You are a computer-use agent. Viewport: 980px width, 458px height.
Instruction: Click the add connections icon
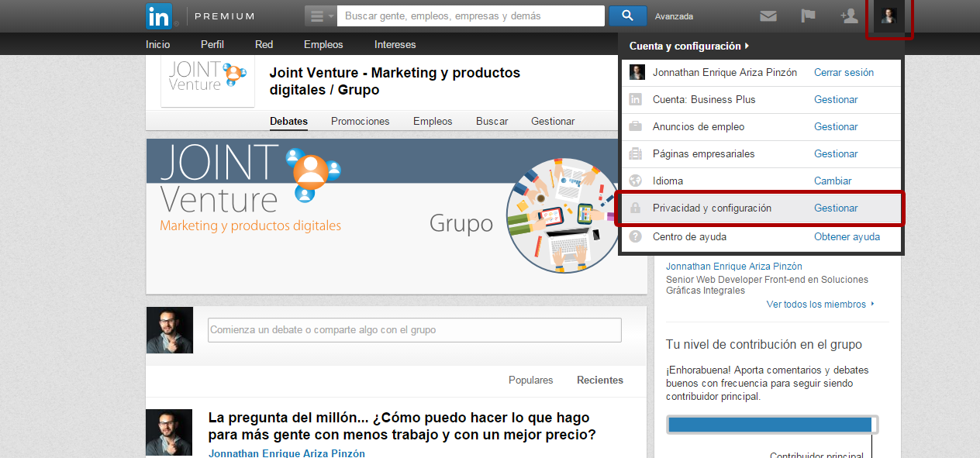pyautogui.click(x=849, y=16)
